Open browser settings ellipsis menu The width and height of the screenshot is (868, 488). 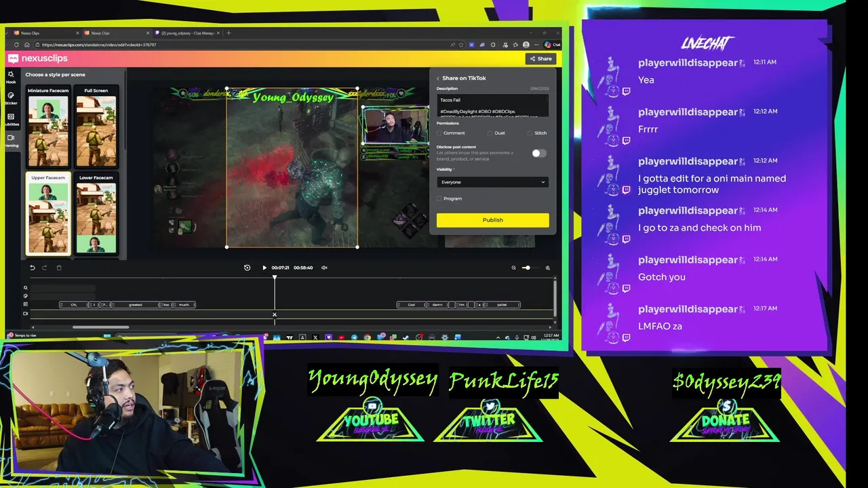[536, 45]
